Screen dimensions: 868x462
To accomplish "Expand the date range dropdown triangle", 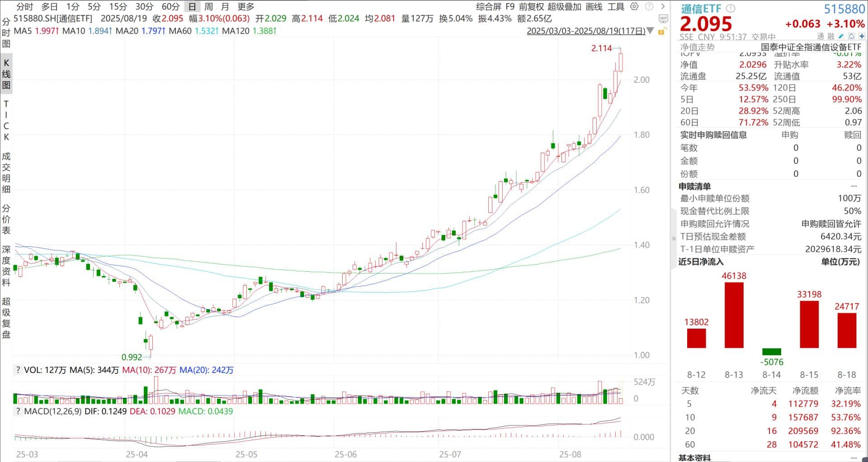I will 650,30.
